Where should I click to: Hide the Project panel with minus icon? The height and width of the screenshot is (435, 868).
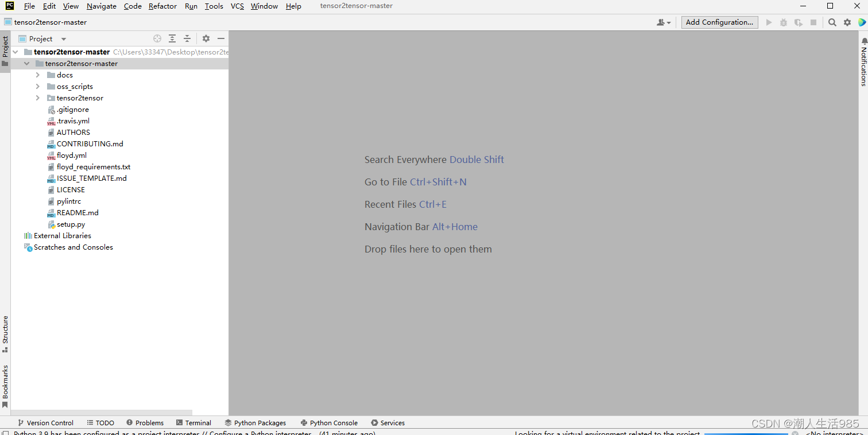pyautogui.click(x=221, y=38)
